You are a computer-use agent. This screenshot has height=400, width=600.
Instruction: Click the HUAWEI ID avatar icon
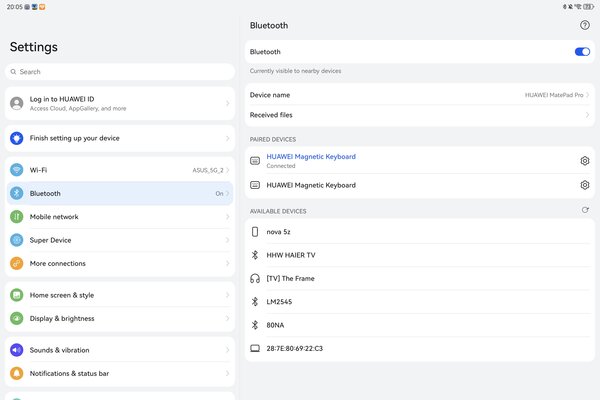[16, 103]
